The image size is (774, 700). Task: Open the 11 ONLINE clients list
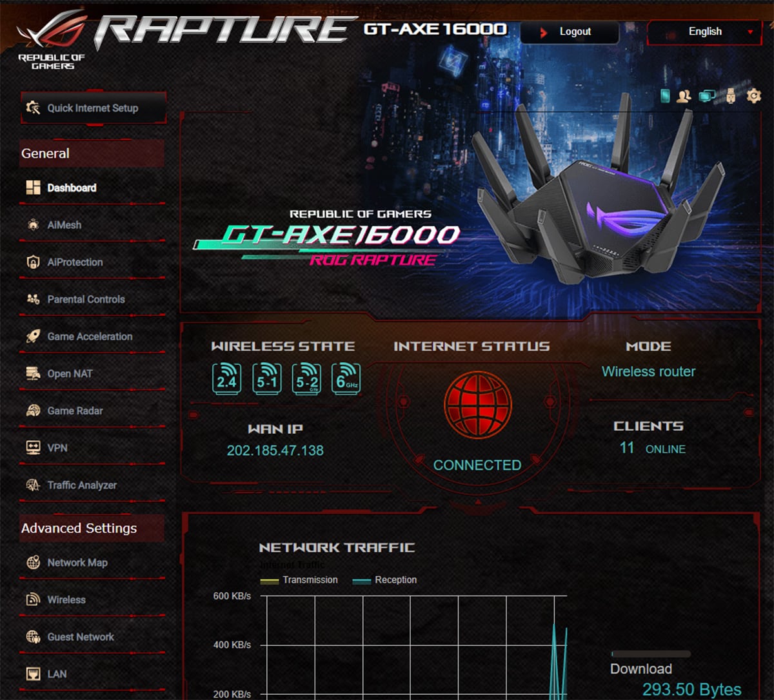point(652,449)
